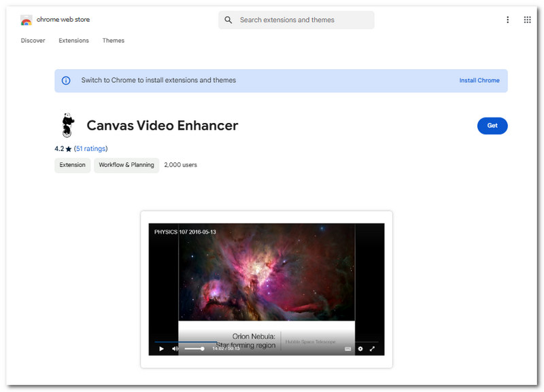544x392 pixels.
Task: Click the search magnifier icon
Action: click(x=228, y=20)
